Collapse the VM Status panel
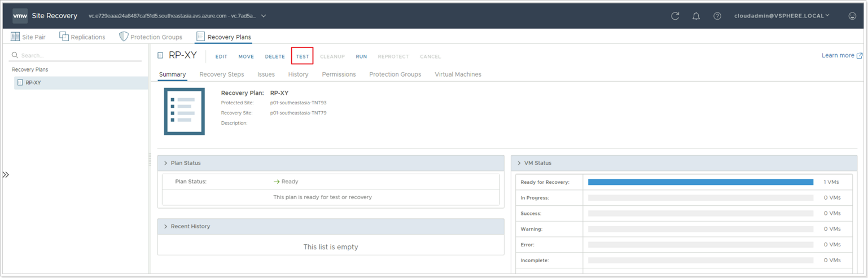868x278 pixels. 519,163
